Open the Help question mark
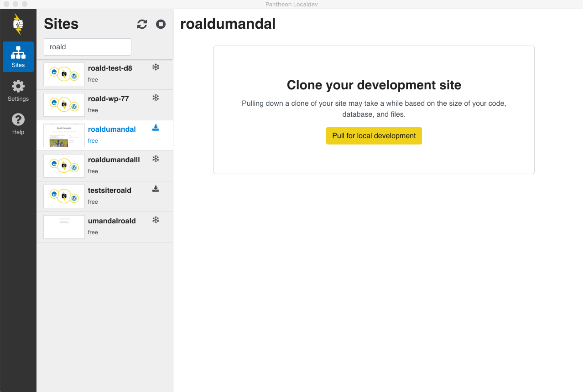 tap(18, 124)
